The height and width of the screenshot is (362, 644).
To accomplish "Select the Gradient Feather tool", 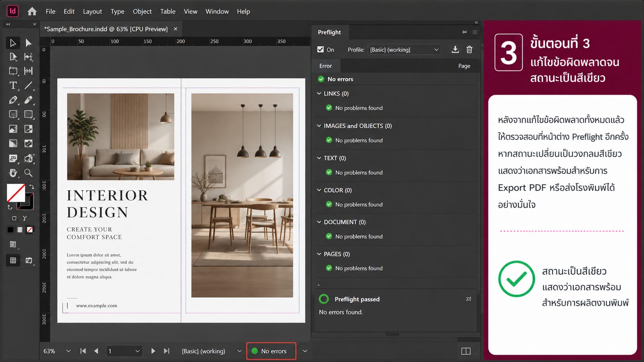I will 28,143.
